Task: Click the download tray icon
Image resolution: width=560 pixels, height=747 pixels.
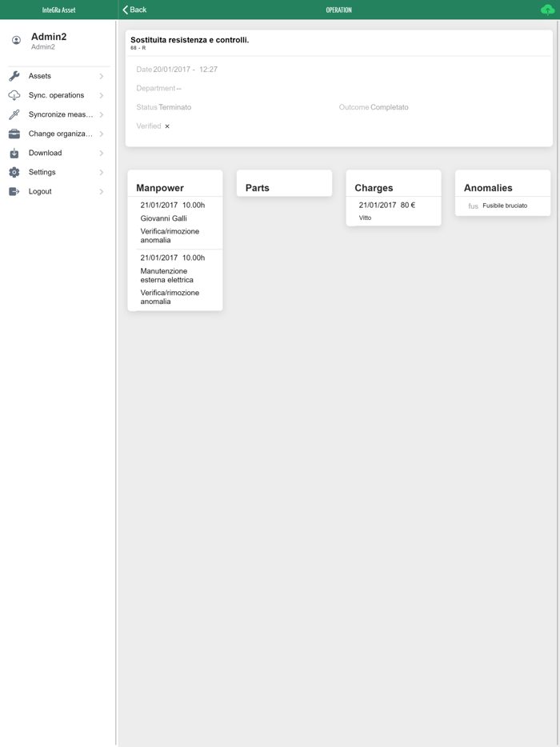Action: point(14,153)
